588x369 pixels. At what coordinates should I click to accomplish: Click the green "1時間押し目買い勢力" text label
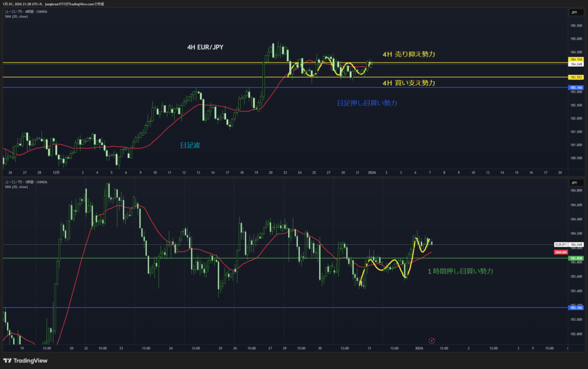(460, 271)
